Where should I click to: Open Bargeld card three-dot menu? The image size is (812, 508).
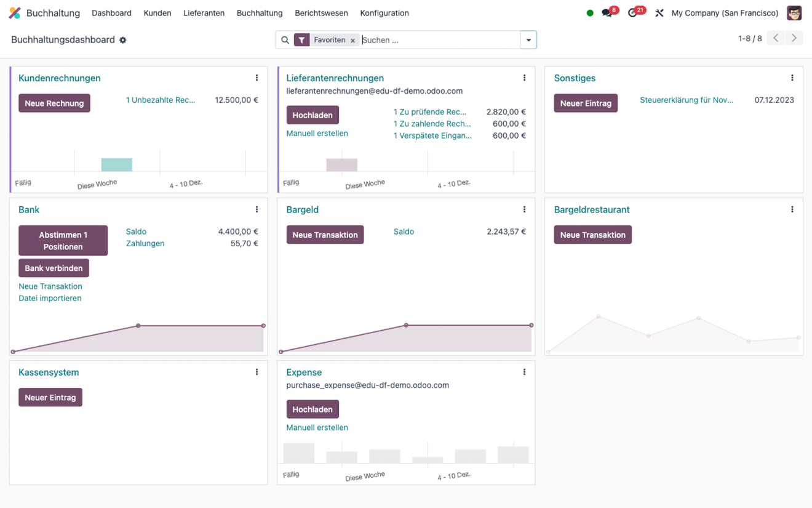(x=525, y=210)
